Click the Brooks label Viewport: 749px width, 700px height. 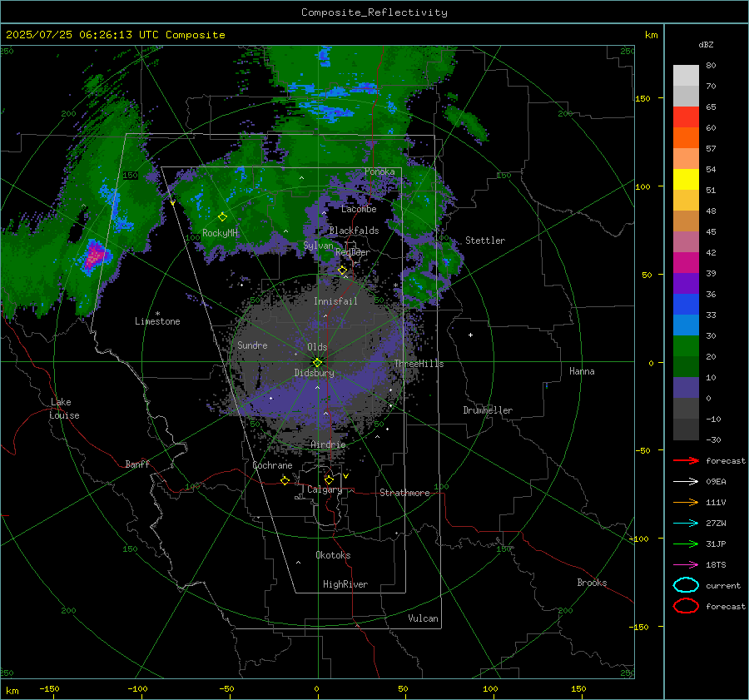[592, 583]
